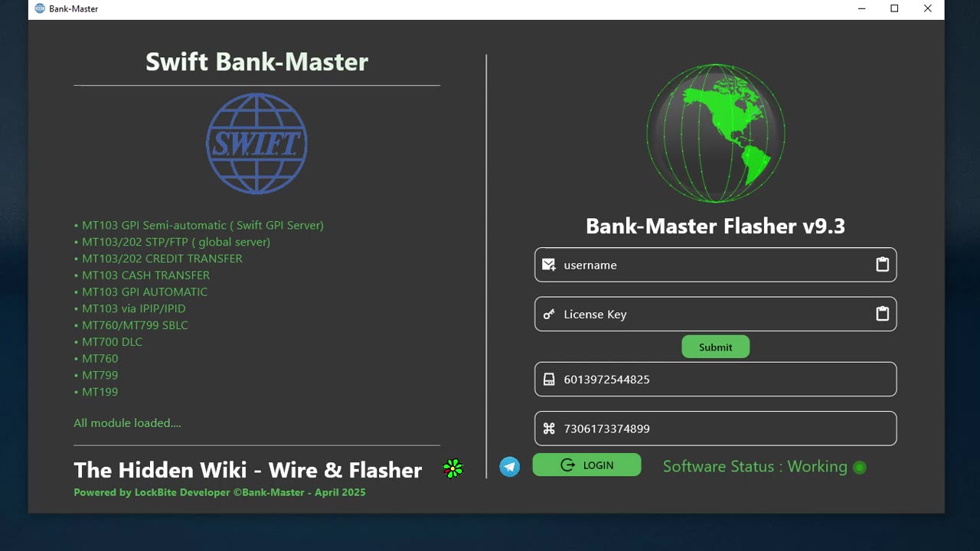Click 'MT103/202 CREDIT TRANSFER' line
The width and height of the screenshot is (980, 551).
158,259
